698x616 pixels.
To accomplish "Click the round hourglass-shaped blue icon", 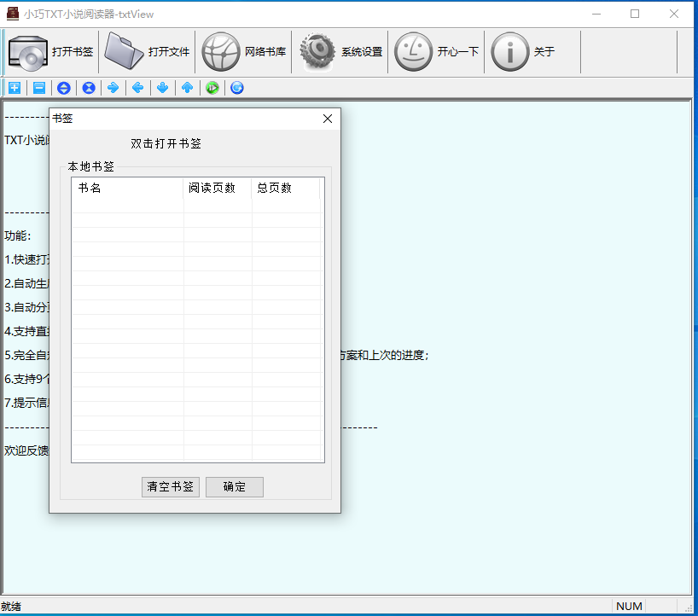I will 88,88.
